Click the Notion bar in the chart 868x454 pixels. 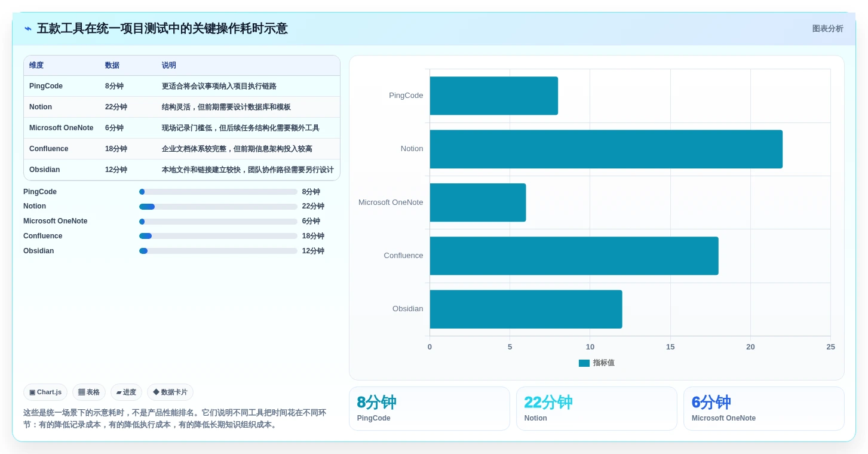[x=606, y=149]
